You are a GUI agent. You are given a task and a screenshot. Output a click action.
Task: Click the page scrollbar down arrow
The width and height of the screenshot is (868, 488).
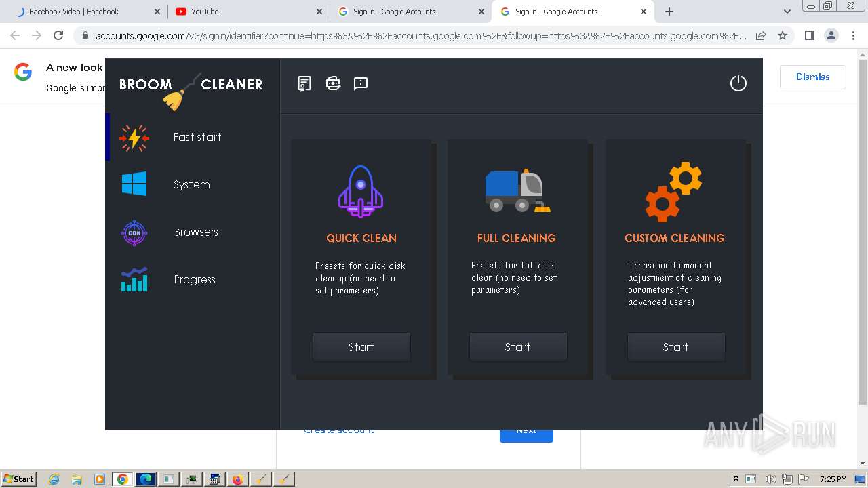tap(863, 464)
